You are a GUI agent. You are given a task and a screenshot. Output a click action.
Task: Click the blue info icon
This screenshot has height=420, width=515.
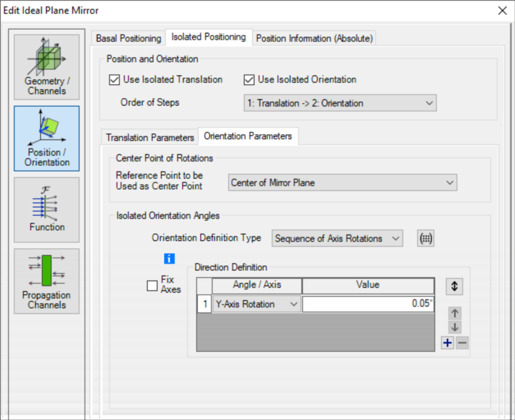click(x=169, y=259)
